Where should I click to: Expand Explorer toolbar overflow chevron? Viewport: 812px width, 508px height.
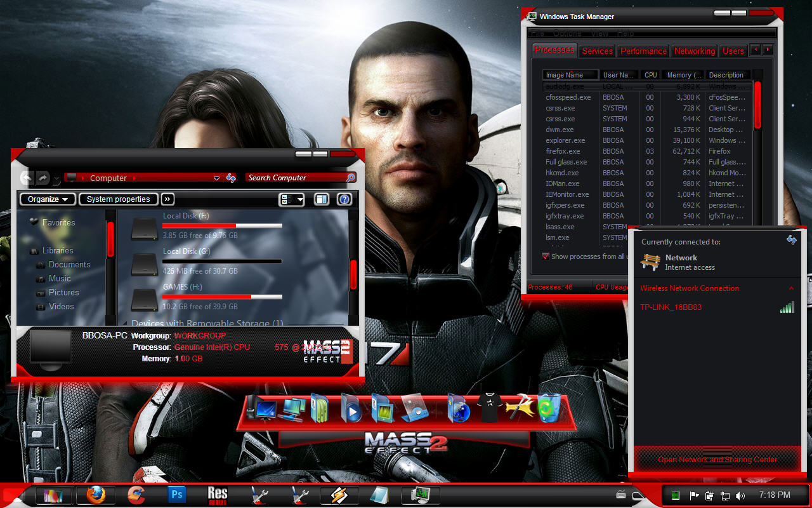coord(167,199)
